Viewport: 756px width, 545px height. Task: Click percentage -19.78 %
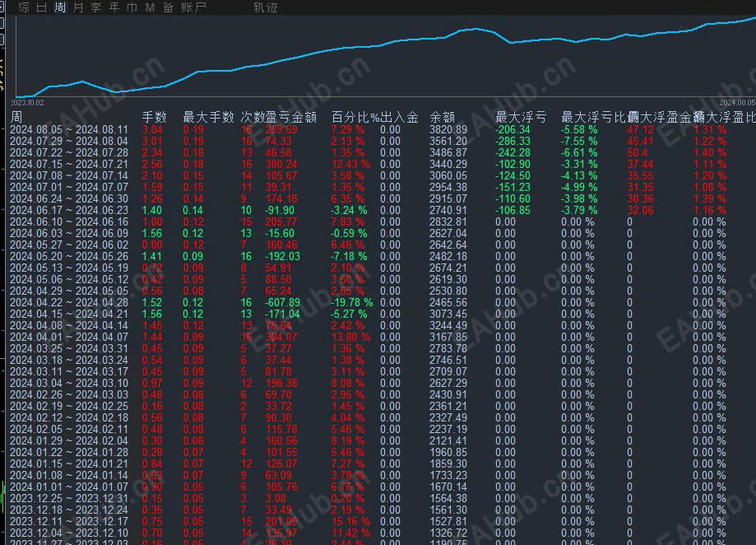click(x=351, y=302)
